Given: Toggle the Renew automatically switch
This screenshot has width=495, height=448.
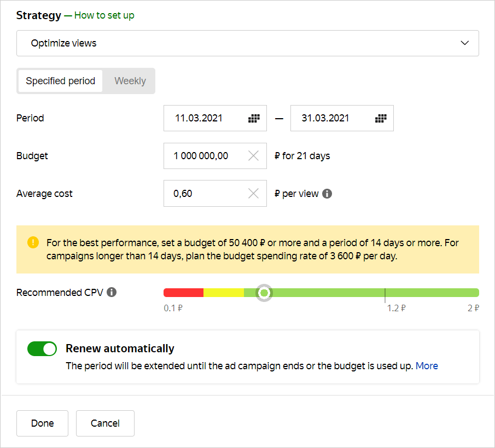Looking at the screenshot, I should point(42,349).
